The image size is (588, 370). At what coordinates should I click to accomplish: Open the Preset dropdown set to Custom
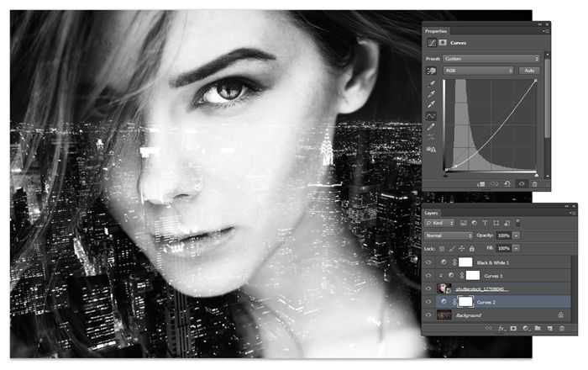pos(491,59)
